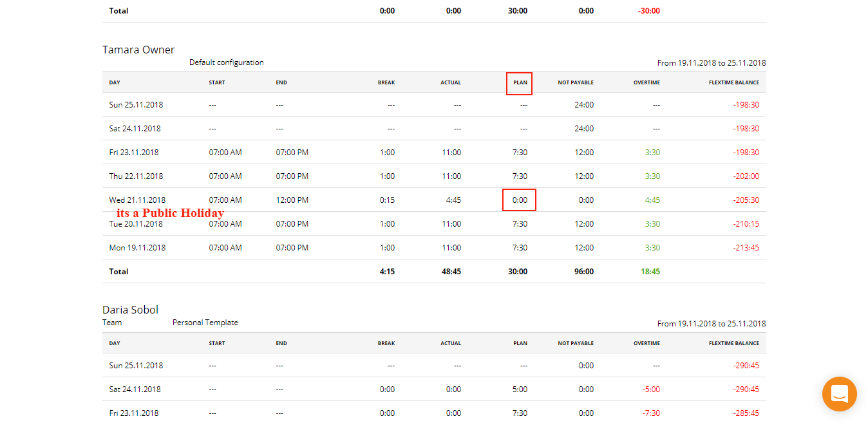
Task: Click the -285:45 flextime balance in Daria's table
Action: [x=746, y=413]
